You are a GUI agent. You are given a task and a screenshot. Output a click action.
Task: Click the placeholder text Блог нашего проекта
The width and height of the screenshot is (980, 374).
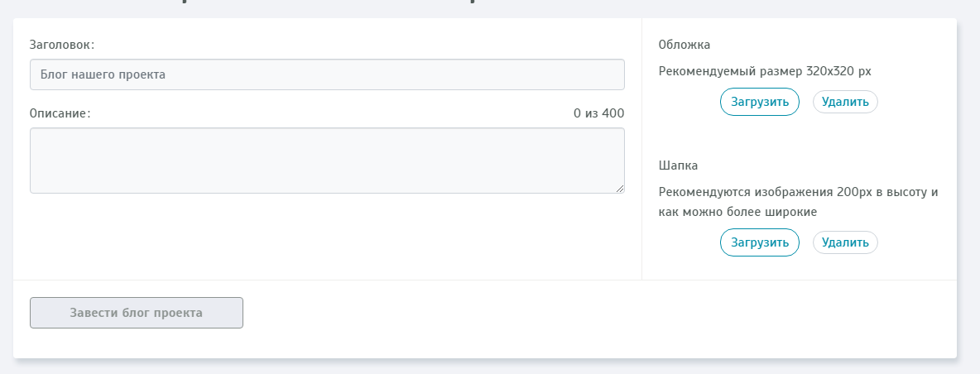[103, 74]
